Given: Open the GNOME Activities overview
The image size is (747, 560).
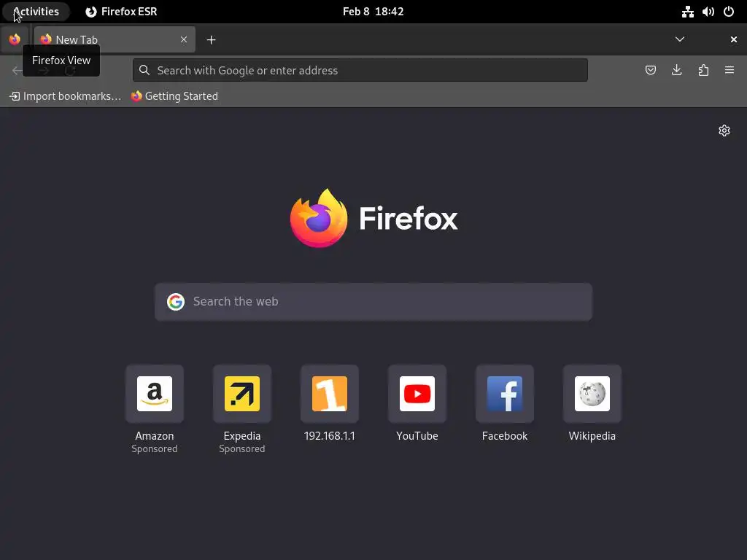Looking at the screenshot, I should (36, 12).
